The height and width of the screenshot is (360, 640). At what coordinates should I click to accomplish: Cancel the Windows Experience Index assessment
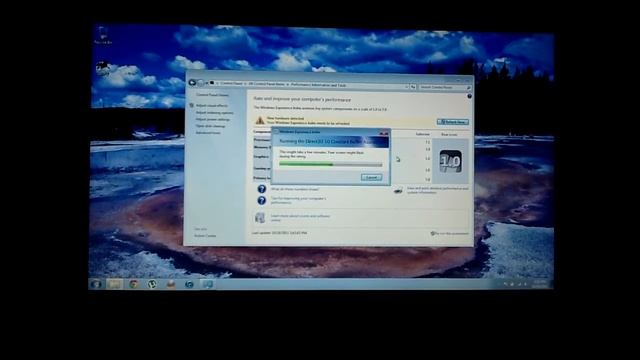tap(371, 178)
